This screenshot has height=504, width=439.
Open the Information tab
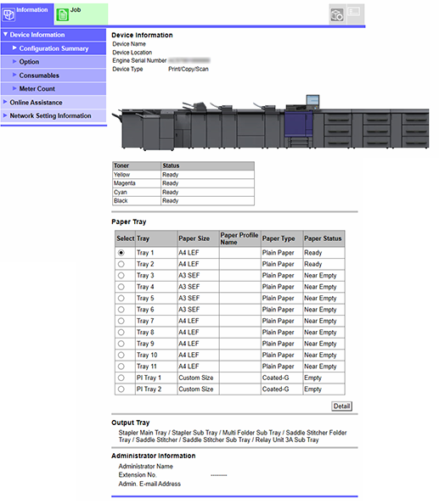tap(27, 14)
